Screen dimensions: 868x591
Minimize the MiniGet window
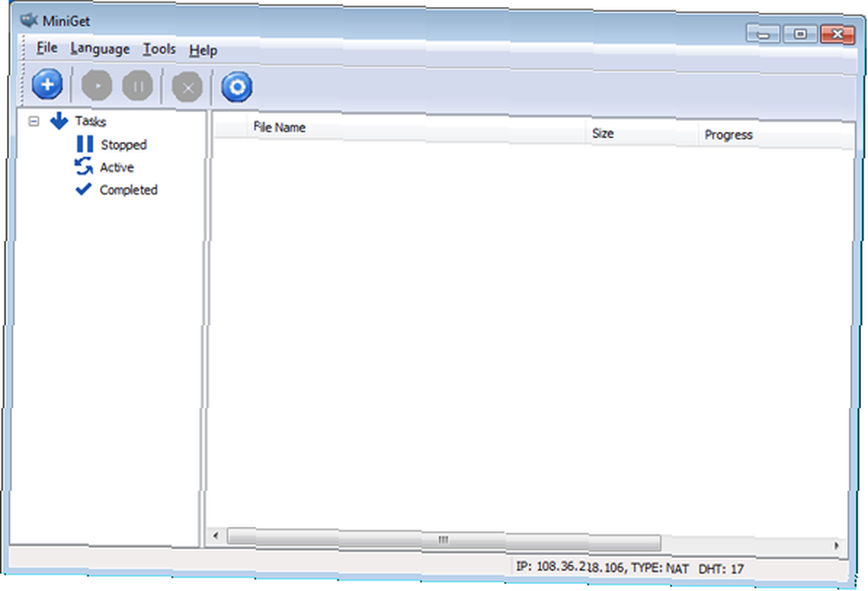pos(763,34)
